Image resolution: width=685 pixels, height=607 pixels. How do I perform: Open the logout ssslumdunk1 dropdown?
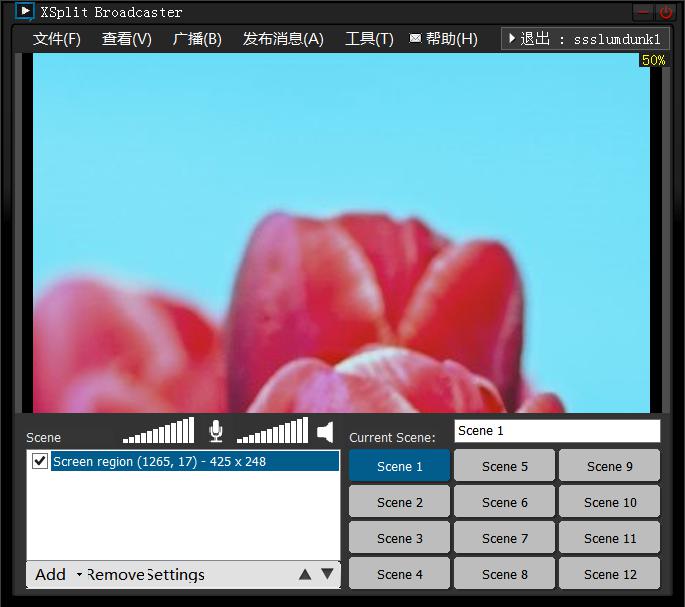(x=585, y=39)
